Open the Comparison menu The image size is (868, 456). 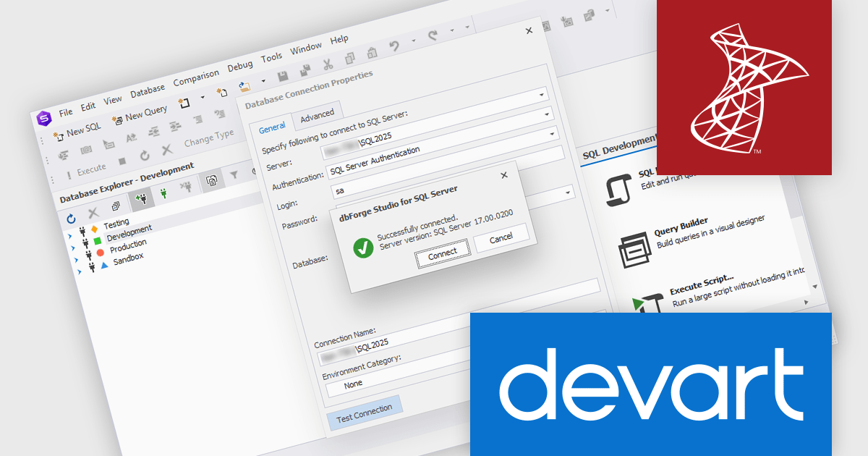[x=196, y=78]
